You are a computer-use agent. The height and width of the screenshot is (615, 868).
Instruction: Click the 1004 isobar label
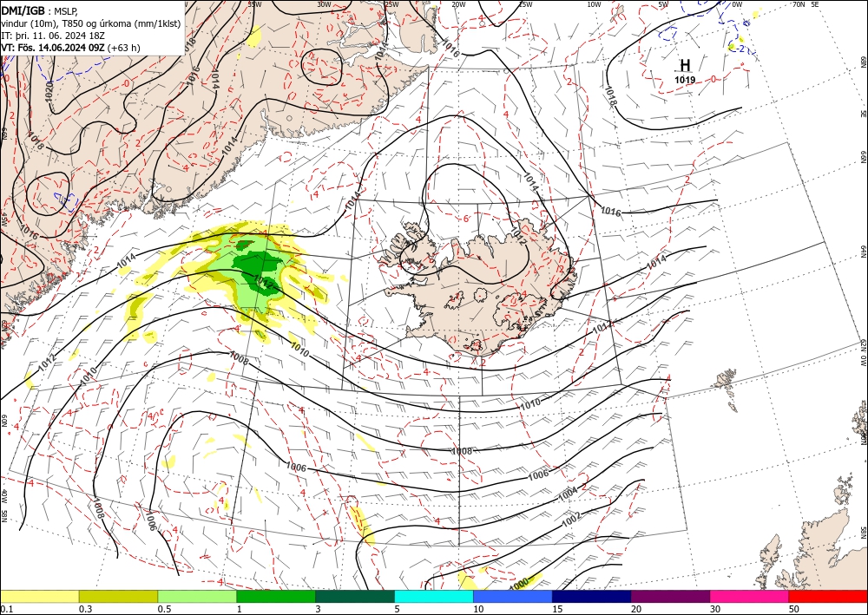coord(568,494)
